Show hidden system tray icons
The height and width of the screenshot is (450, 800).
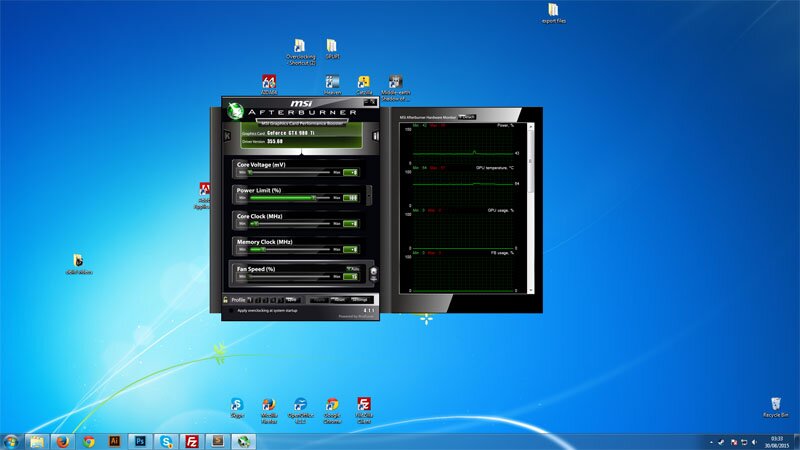(x=711, y=442)
